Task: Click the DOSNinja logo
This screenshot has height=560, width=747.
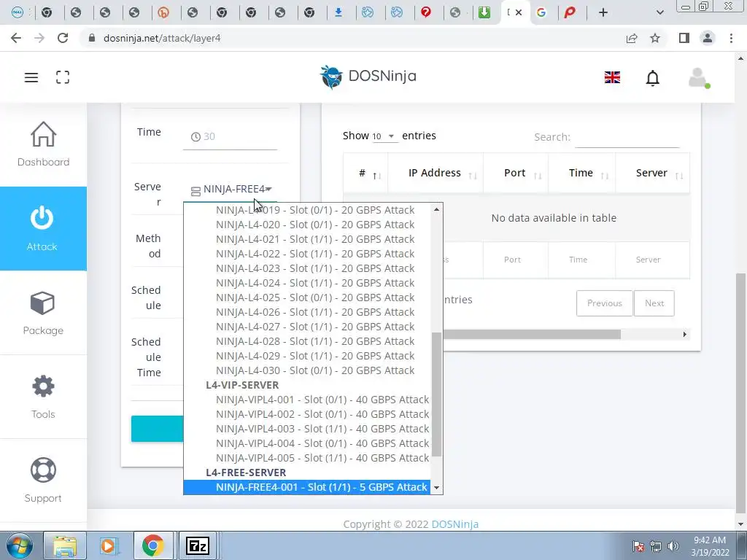Action: [x=368, y=77]
